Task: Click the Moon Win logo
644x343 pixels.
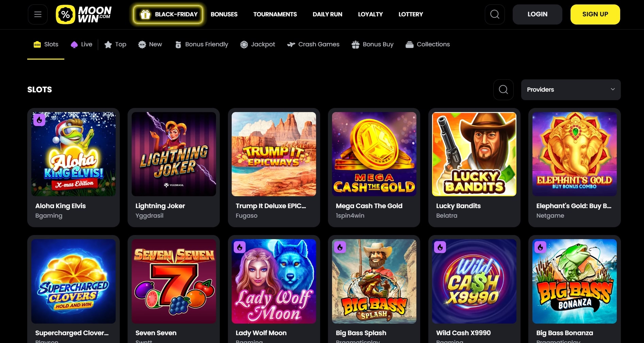Action: click(84, 14)
